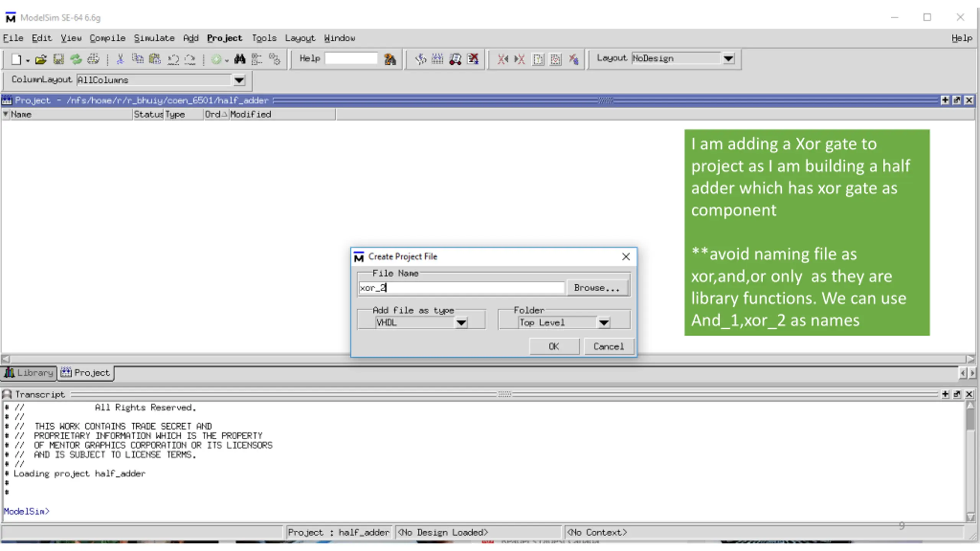980x551 pixels.
Task: Close the Create Project File dialog
Action: [626, 257]
